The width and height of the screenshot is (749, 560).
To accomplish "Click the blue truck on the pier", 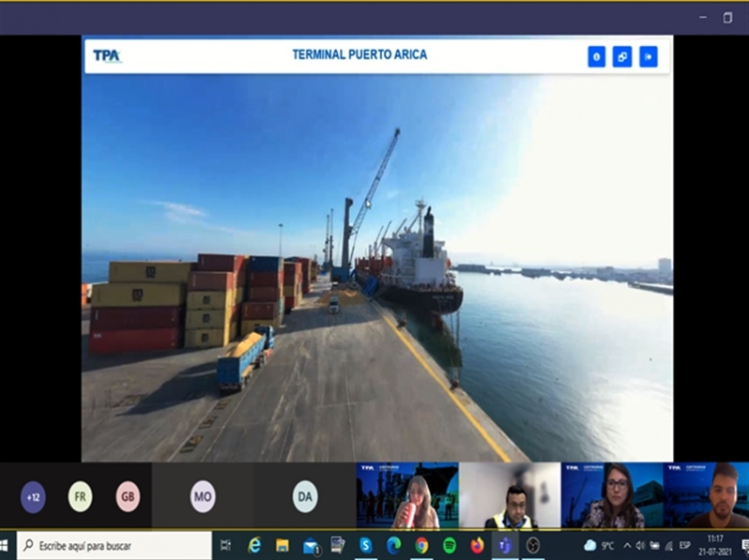I will (245, 358).
